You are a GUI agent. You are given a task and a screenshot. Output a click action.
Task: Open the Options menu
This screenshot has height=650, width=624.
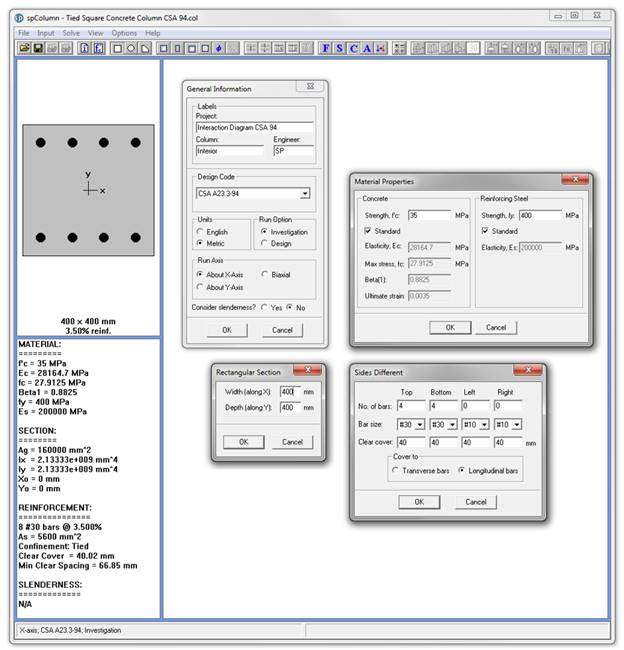(x=124, y=33)
